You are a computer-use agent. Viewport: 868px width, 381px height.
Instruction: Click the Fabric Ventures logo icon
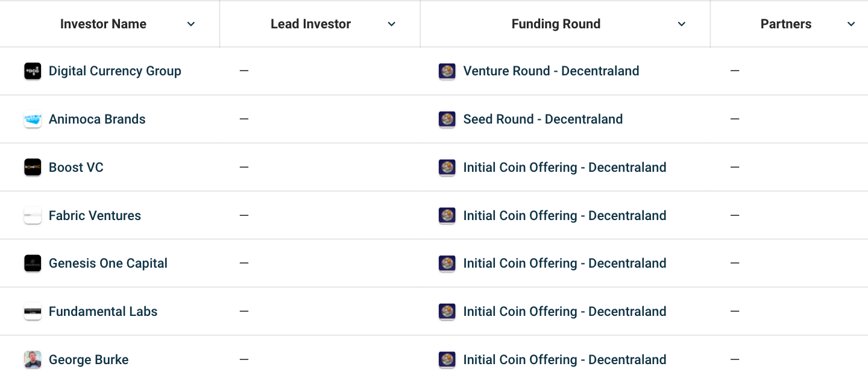pyautogui.click(x=33, y=216)
